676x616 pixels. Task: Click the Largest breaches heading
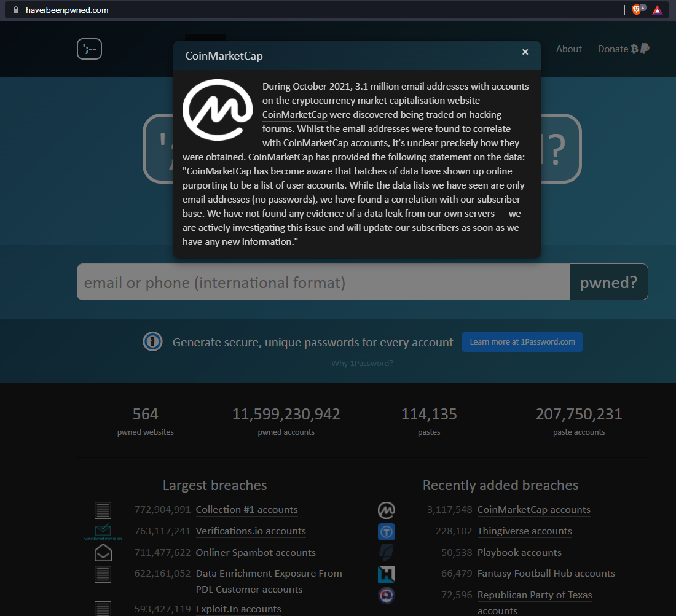(x=214, y=485)
